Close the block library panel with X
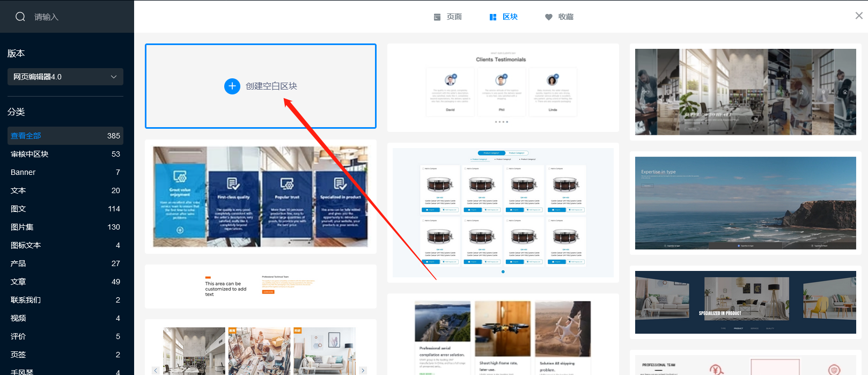Viewport: 868px width, 375px height. click(x=859, y=16)
